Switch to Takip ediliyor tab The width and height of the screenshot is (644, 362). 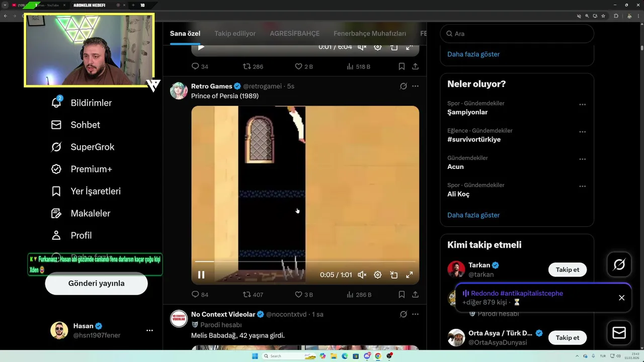coord(235,34)
